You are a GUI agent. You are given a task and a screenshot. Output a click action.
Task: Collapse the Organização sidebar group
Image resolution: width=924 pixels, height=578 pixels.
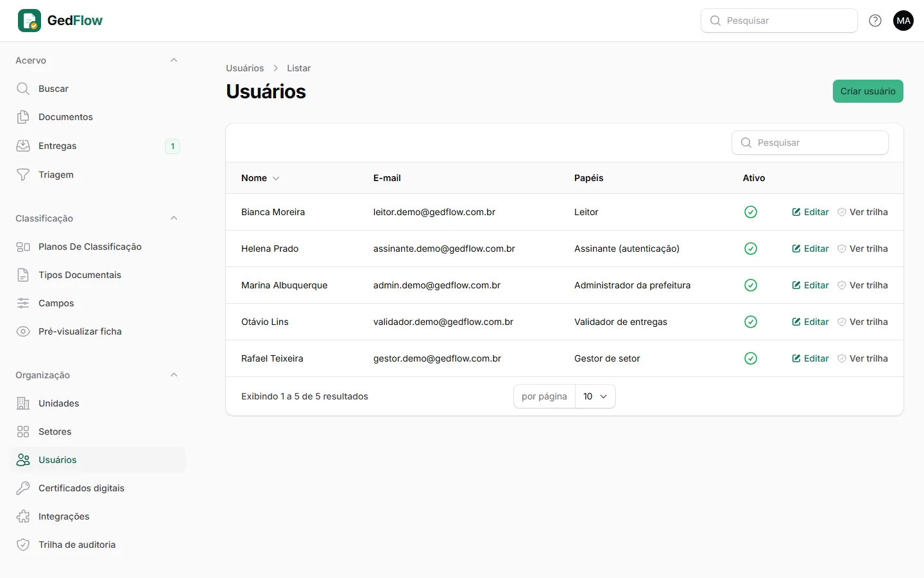(174, 375)
